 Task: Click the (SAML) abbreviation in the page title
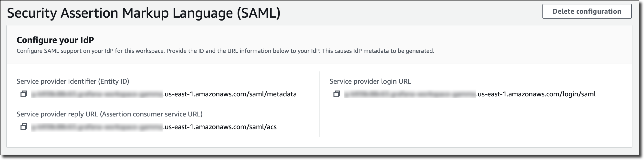[259, 13]
